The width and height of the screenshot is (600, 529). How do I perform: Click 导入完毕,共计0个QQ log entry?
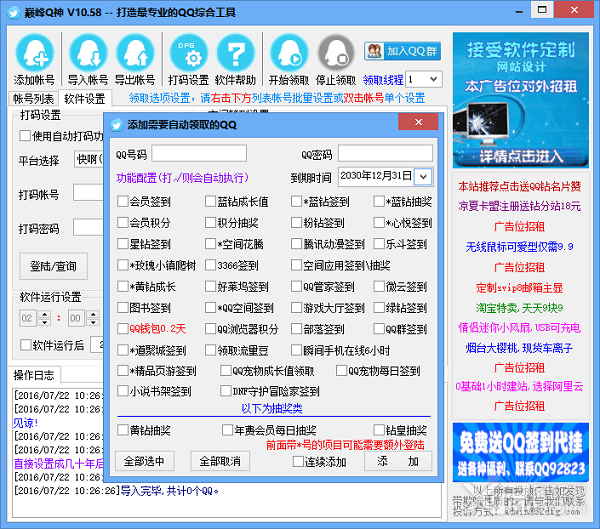click(170, 491)
